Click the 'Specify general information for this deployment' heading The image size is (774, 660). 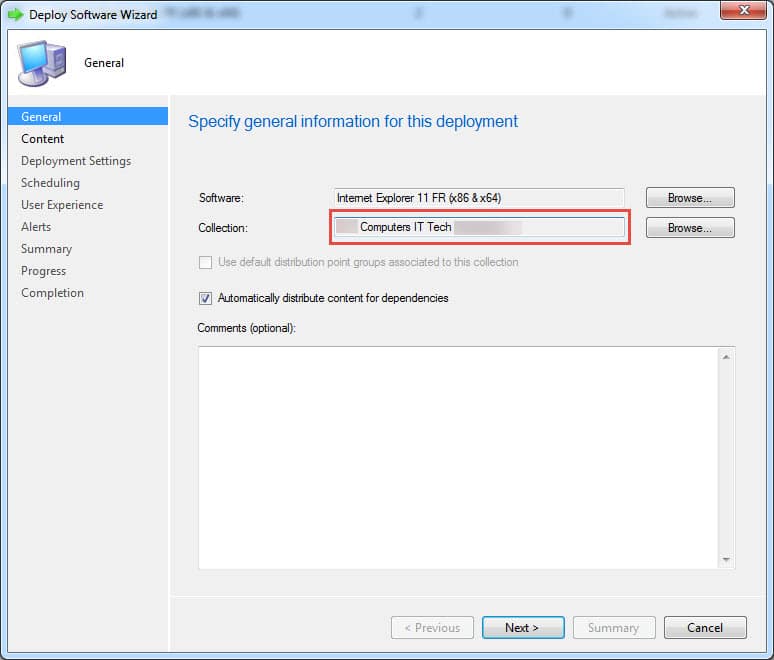pyautogui.click(x=353, y=121)
